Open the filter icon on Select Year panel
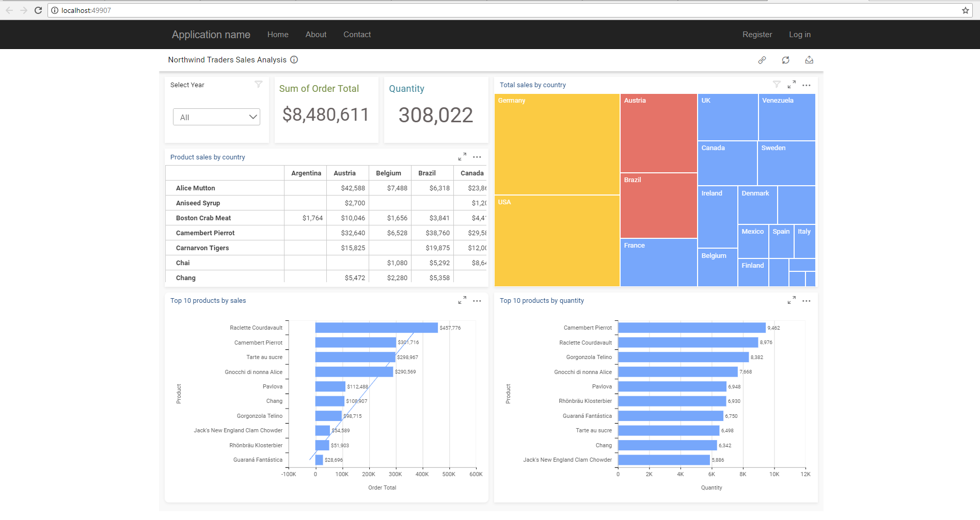 pyautogui.click(x=258, y=84)
